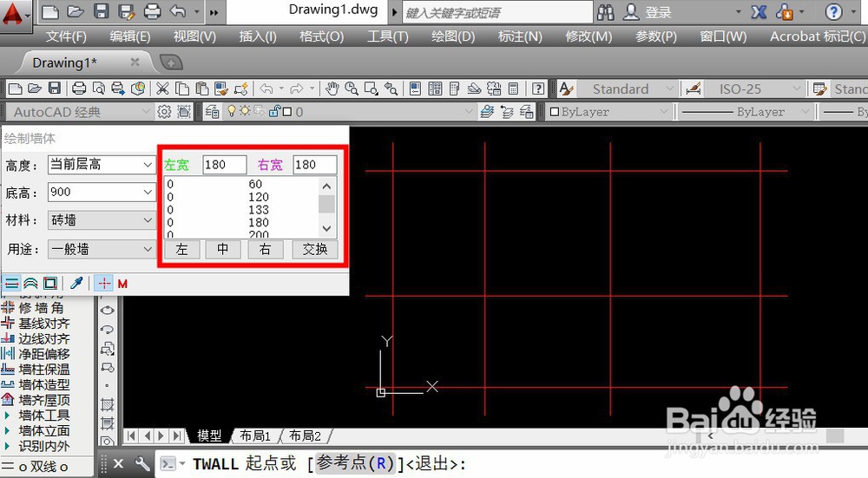Click the Cut scissors icon
The width and height of the screenshot is (868, 478).
(x=162, y=88)
